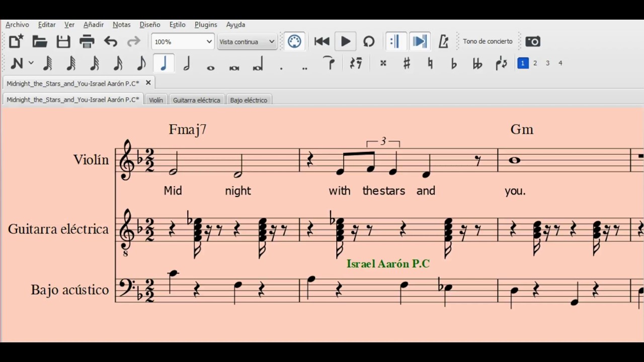This screenshot has width=644, height=362.
Task: Apply double sharp accidental
Action: [383, 63]
